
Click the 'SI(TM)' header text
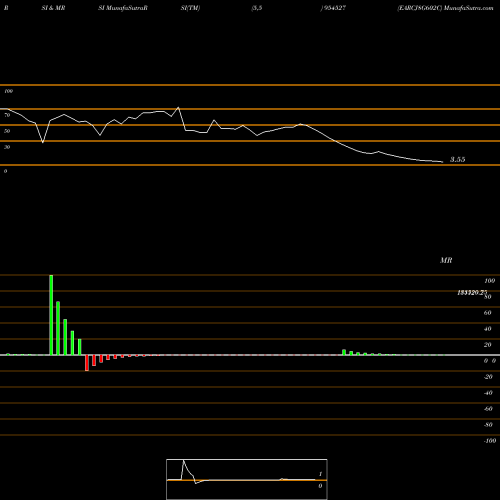click(x=190, y=8)
